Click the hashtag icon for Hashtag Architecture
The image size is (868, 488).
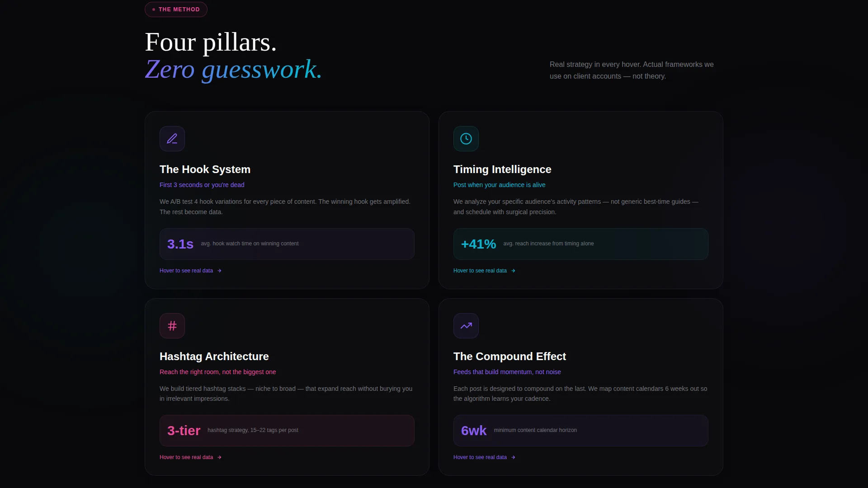[x=172, y=326]
